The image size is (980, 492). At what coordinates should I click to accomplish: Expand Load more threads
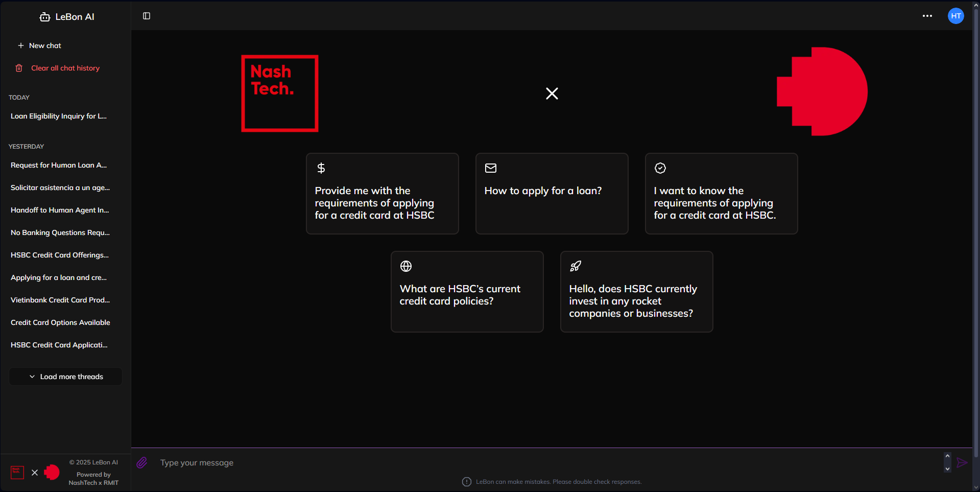tap(66, 377)
